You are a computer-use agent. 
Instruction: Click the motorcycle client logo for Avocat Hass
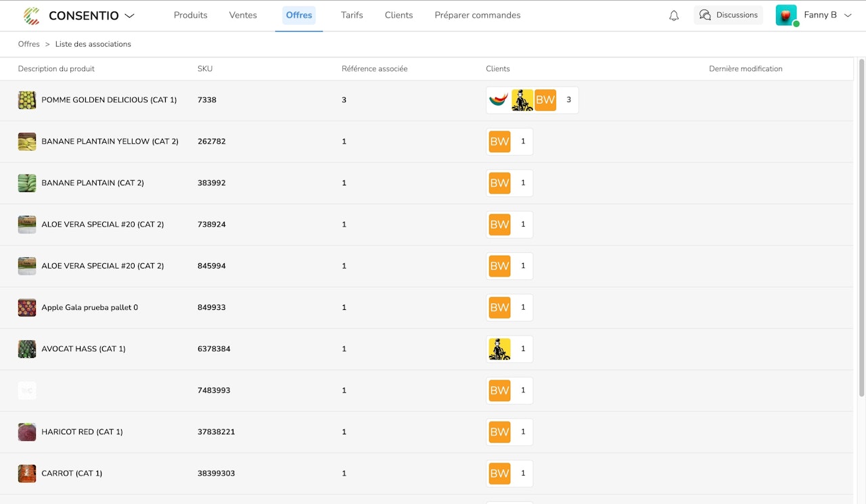click(x=499, y=349)
